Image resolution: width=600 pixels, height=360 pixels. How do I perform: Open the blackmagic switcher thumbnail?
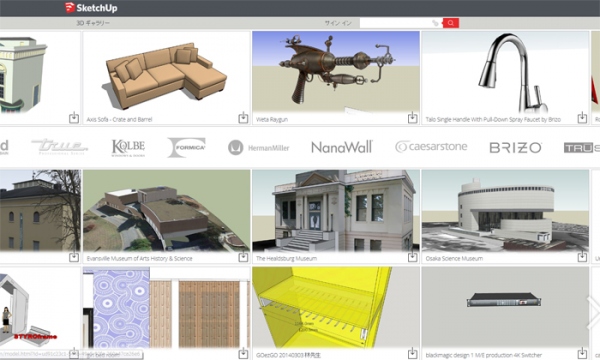pyautogui.click(x=505, y=308)
